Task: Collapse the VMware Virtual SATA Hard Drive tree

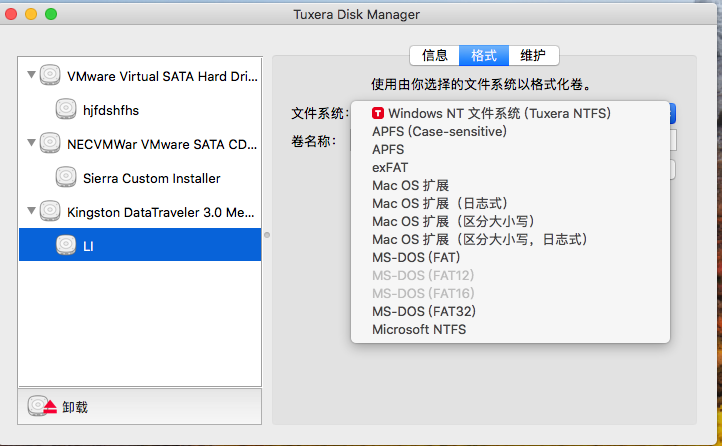Action: click(31, 75)
